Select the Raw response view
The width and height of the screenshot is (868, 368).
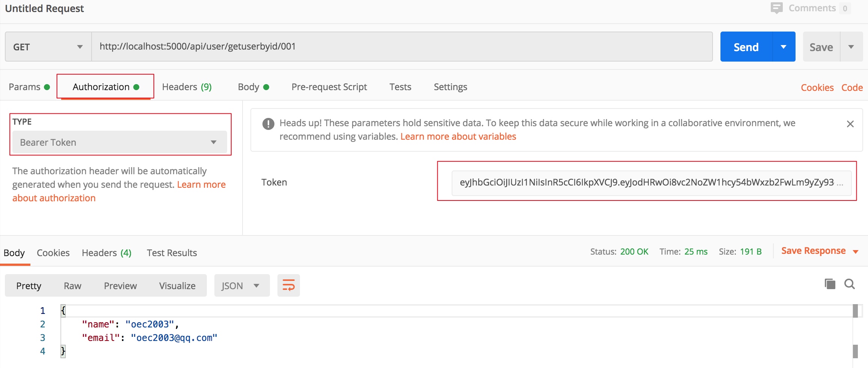pos(72,286)
